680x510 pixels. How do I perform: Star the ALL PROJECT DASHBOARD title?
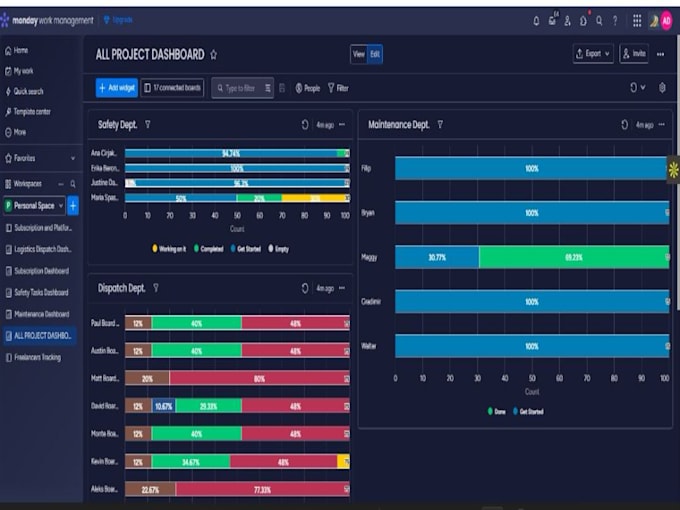click(213, 55)
